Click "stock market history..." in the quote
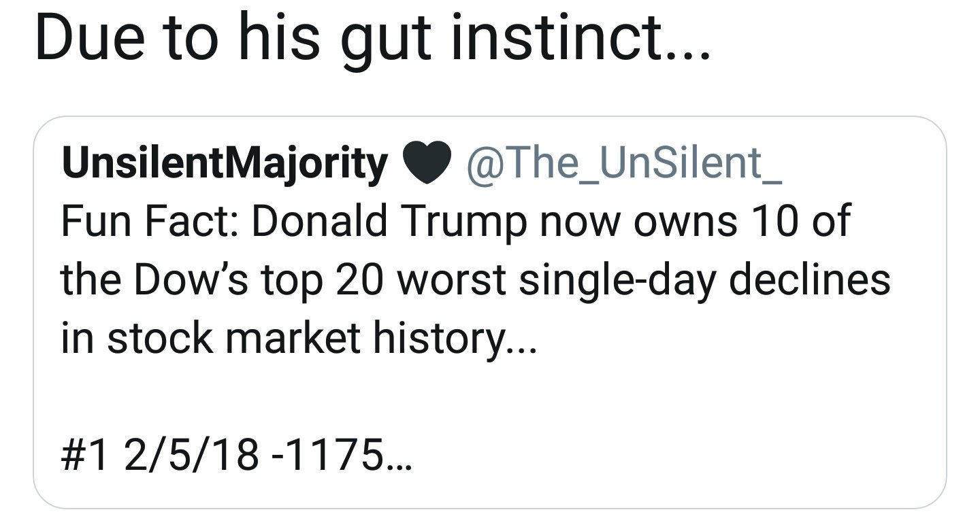Viewport: 980px width, 529px height. coord(321,339)
